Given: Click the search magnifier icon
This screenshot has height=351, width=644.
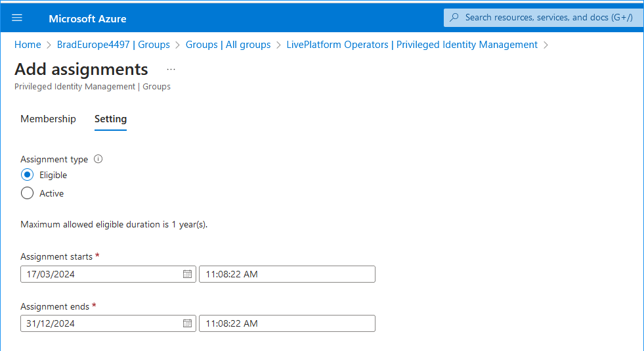Looking at the screenshot, I should click(x=454, y=18).
